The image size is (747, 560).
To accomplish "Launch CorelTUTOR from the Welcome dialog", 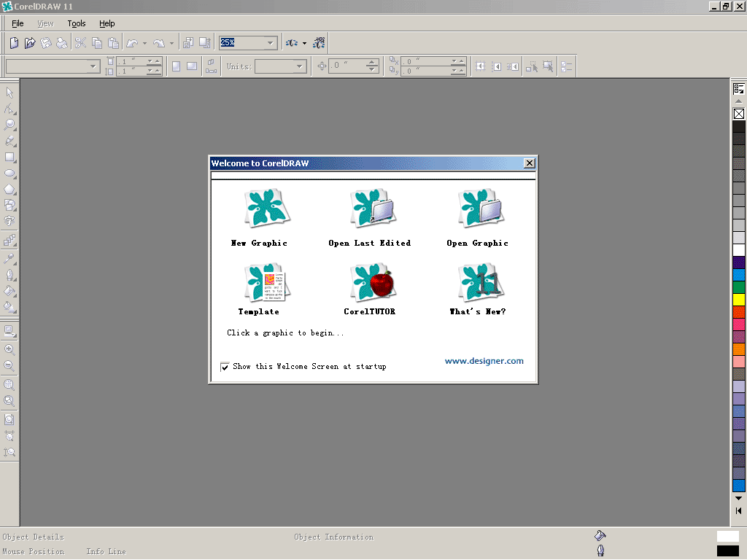I will (373, 282).
